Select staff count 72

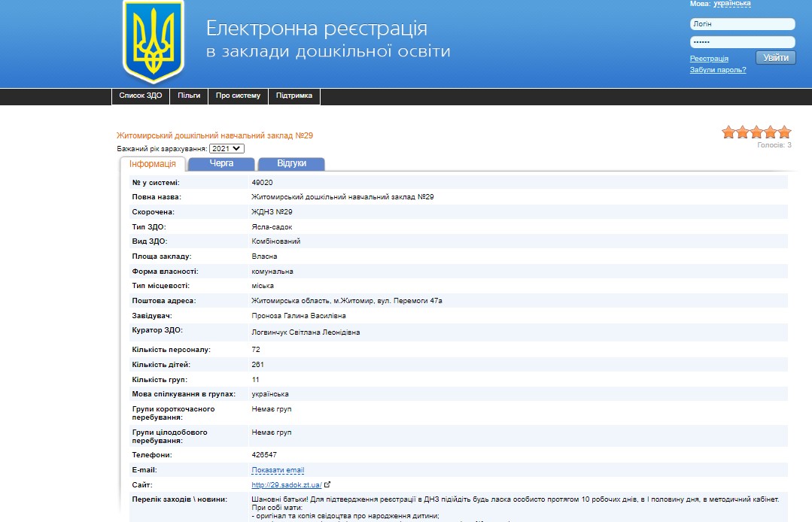[x=256, y=350]
